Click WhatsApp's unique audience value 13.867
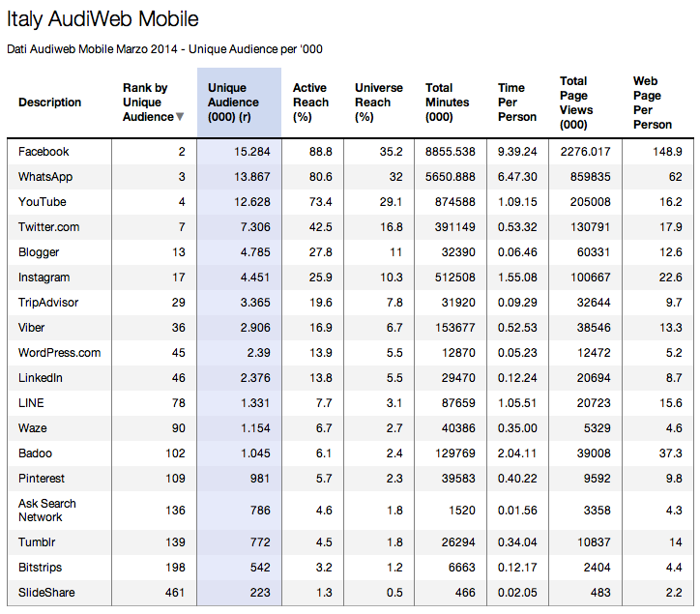Viewport: 700px width, 614px height. click(x=251, y=177)
